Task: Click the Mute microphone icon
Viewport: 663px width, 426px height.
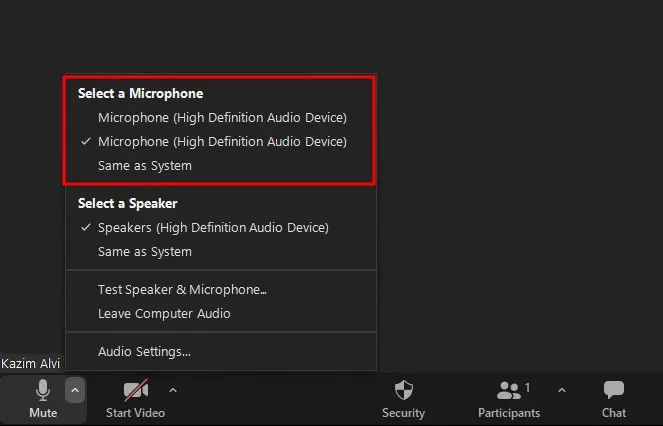Action: pos(43,390)
